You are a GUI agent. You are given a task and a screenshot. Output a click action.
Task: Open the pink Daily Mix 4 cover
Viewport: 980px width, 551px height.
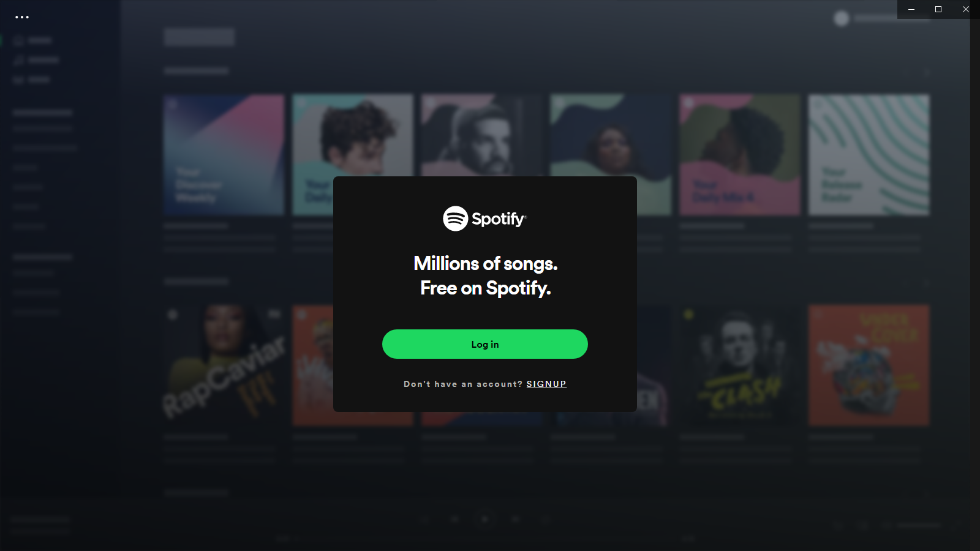740,155
